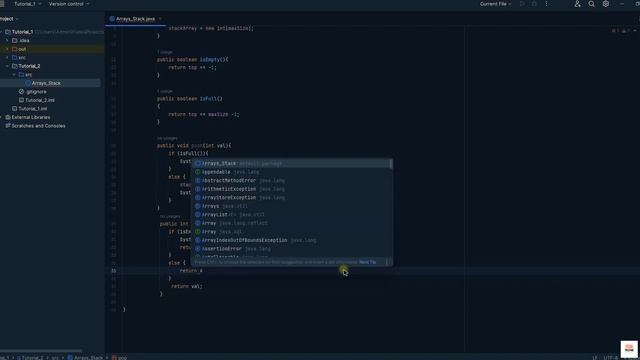Open the Tutorial_1 project dropdown
Screen dimensions: 640x360
point(27,4)
